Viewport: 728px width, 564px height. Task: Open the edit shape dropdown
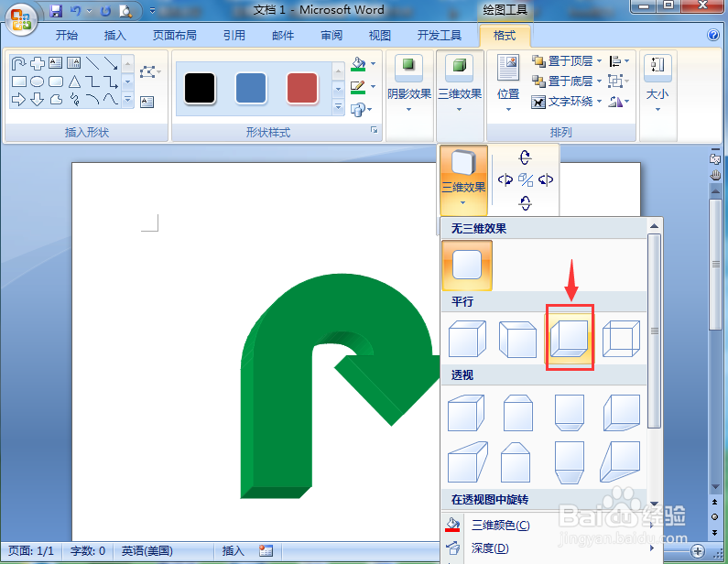(x=150, y=72)
